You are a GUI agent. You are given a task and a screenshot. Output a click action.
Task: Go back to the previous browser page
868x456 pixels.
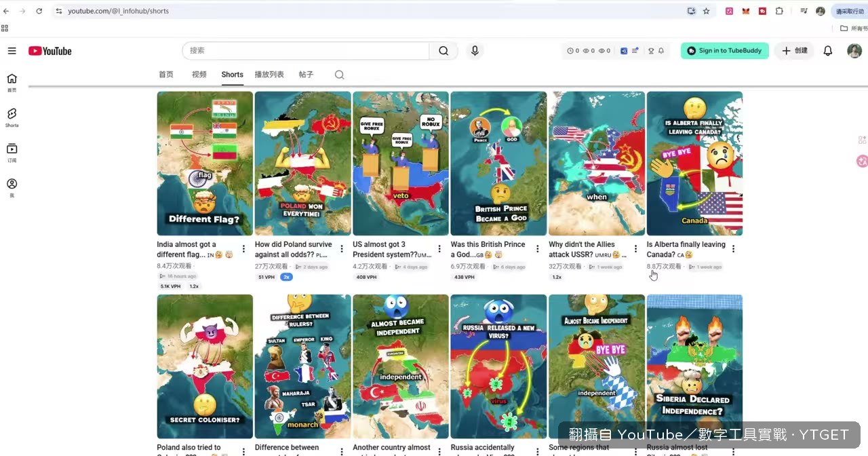[7, 11]
